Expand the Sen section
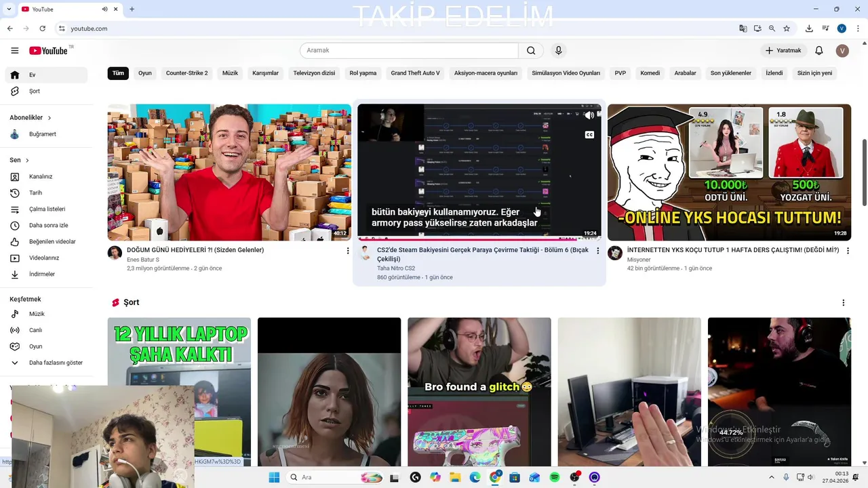This screenshot has height=488, width=868. tap(20, 161)
